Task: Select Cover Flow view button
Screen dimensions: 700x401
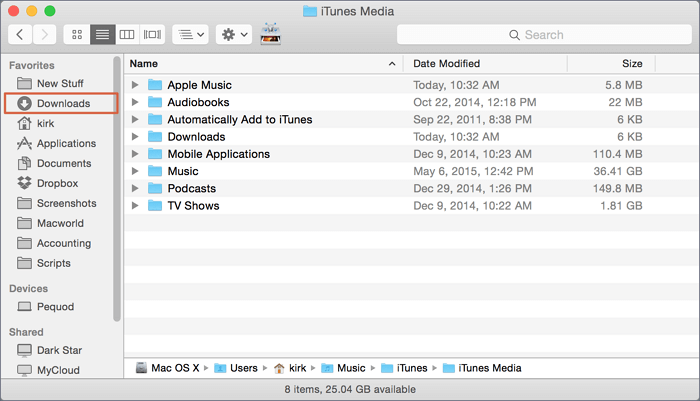Action: click(x=152, y=35)
